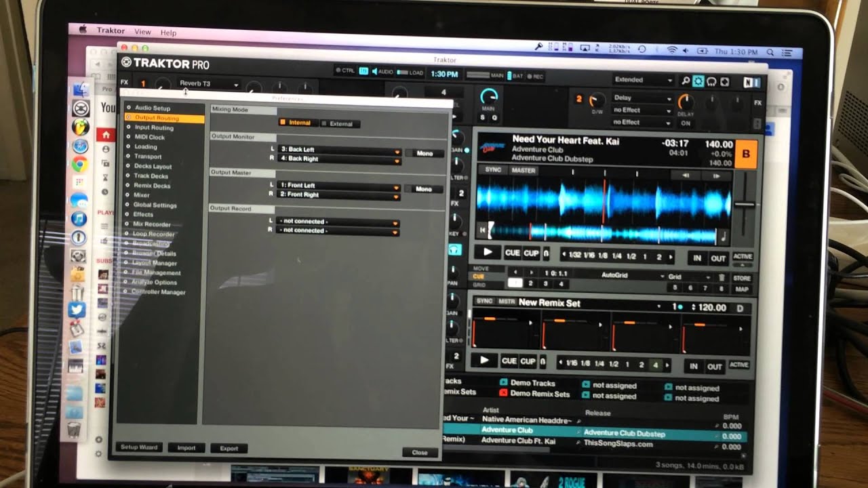Click the flux loop icon in deck B
The image size is (868, 488).
(546, 253)
